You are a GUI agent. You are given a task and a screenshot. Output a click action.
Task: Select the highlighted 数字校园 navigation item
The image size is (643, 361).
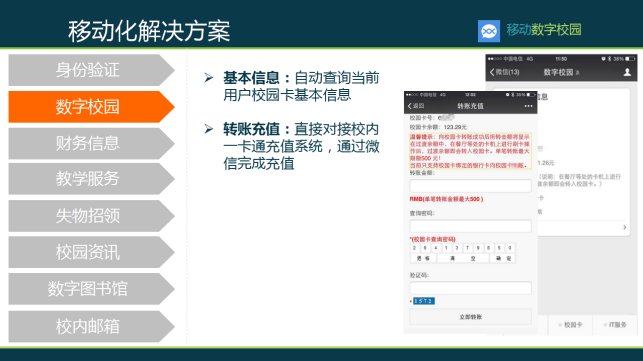click(x=91, y=107)
